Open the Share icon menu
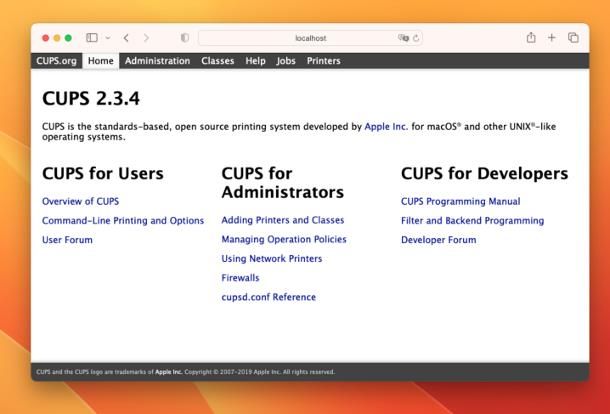This screenshot has width=610, height=414. click(531, 37)
